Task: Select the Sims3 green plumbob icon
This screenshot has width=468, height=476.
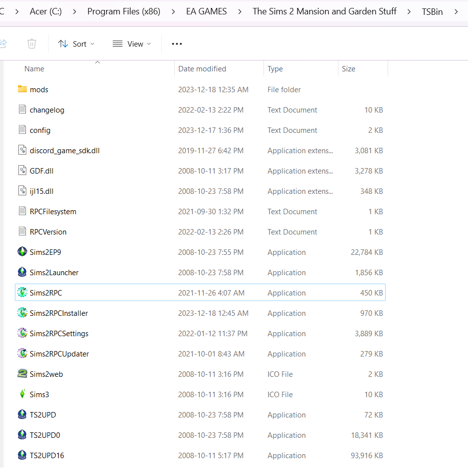Action: click(x=22, y=394)
